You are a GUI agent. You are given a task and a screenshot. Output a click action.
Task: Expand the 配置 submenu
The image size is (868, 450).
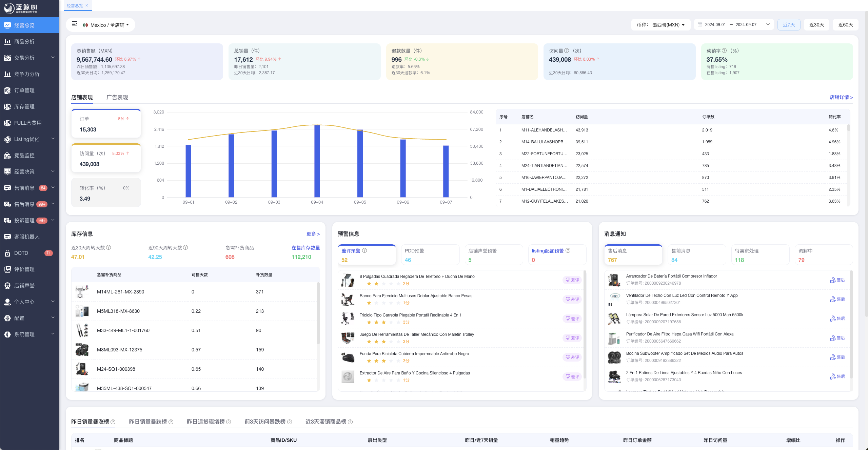53,318
